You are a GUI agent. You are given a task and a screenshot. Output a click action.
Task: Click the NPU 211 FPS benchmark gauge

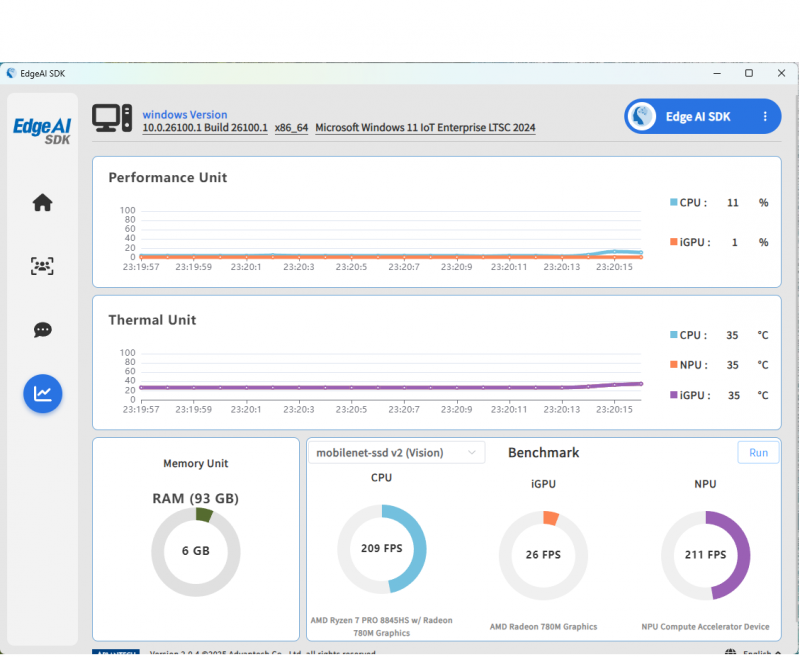coord(705,555)
